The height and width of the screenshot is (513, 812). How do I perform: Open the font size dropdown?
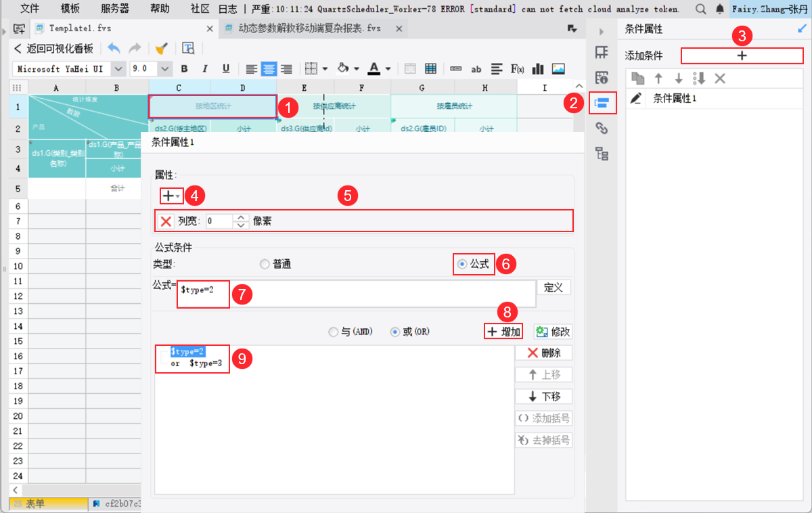point(165,69)
